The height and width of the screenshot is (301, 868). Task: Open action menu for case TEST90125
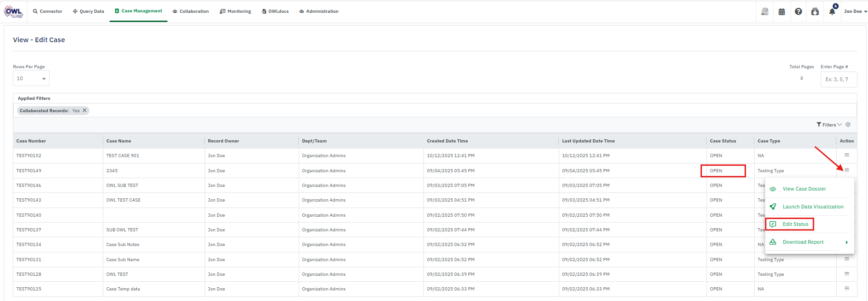pos(847,289)
